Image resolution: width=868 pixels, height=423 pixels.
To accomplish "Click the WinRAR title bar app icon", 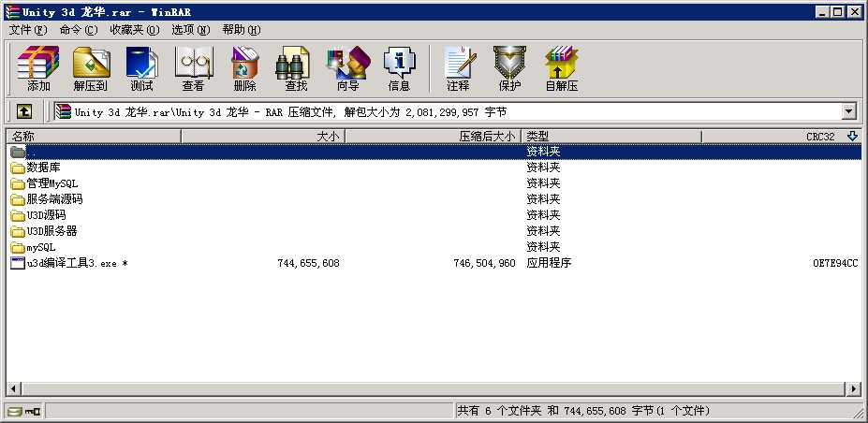I will (x=12, y=12).
